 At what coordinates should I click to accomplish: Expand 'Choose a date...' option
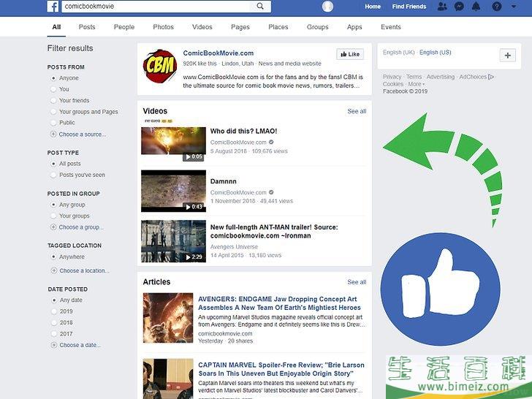pos(76,345)
